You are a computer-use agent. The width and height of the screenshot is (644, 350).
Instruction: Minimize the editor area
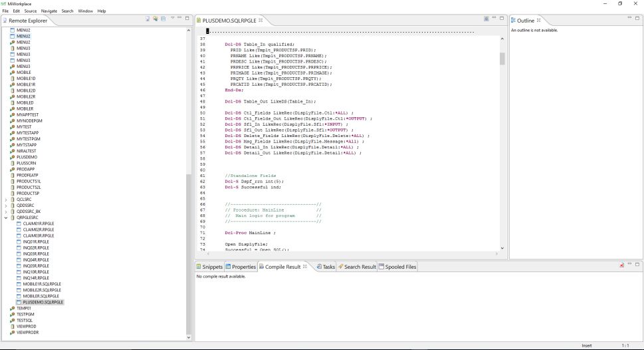(494, 18)
